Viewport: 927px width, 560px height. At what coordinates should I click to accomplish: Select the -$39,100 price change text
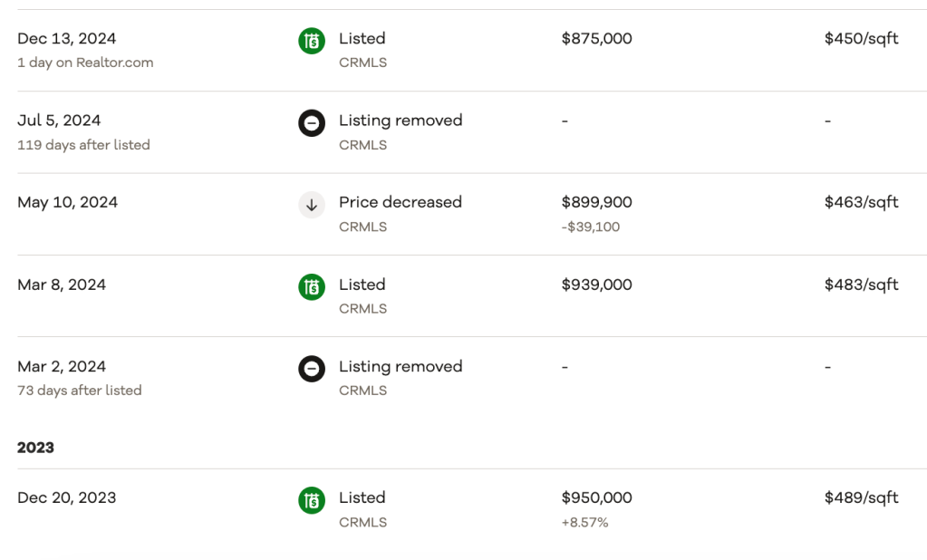click(590, 227)
